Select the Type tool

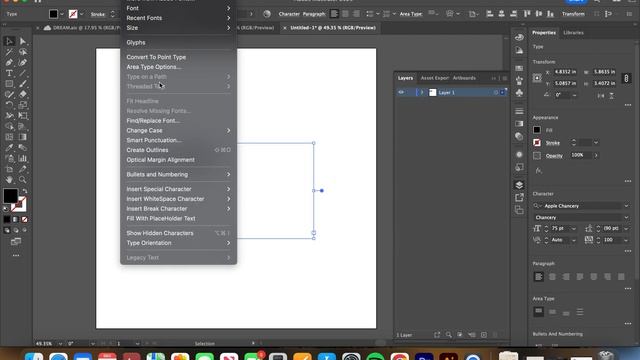(9, 73)
